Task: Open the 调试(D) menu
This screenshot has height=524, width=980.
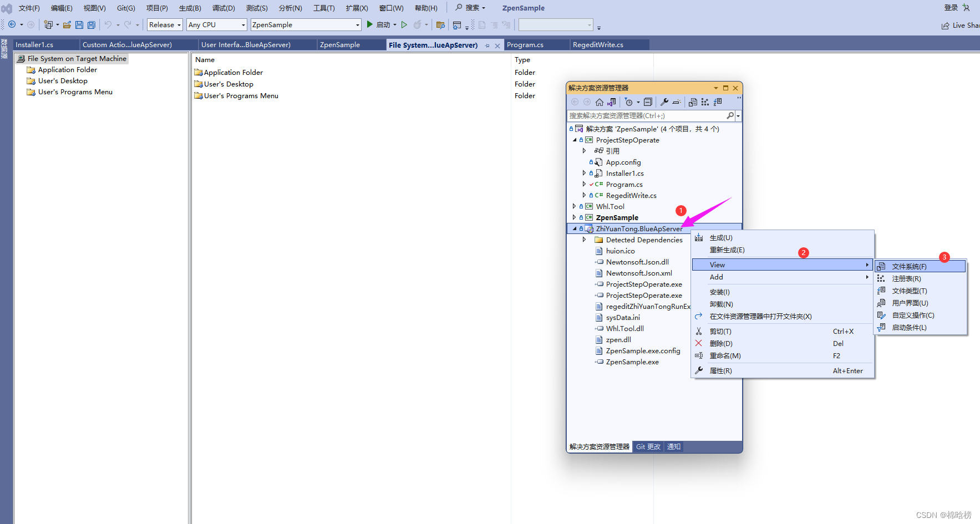Action: coord(224,8)
